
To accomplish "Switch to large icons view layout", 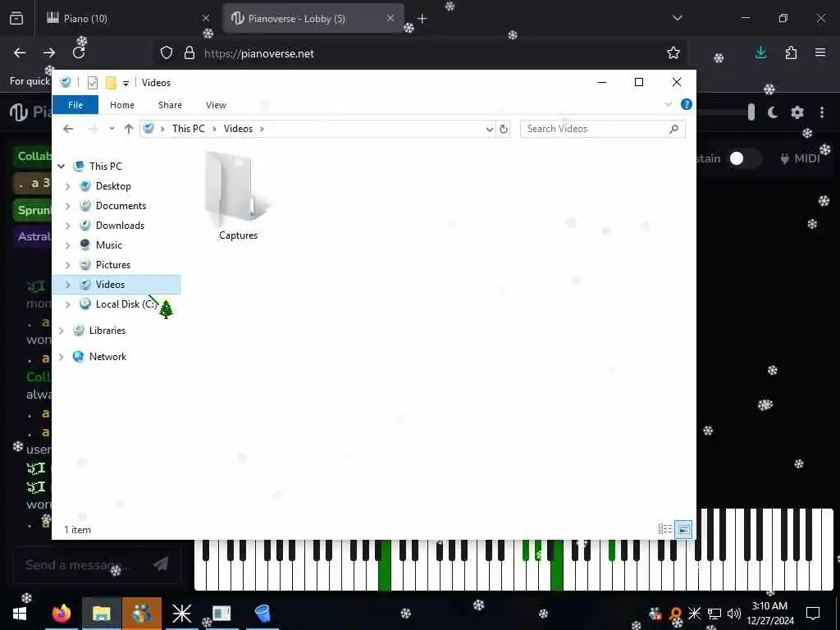I will click(x=683, y=529).
